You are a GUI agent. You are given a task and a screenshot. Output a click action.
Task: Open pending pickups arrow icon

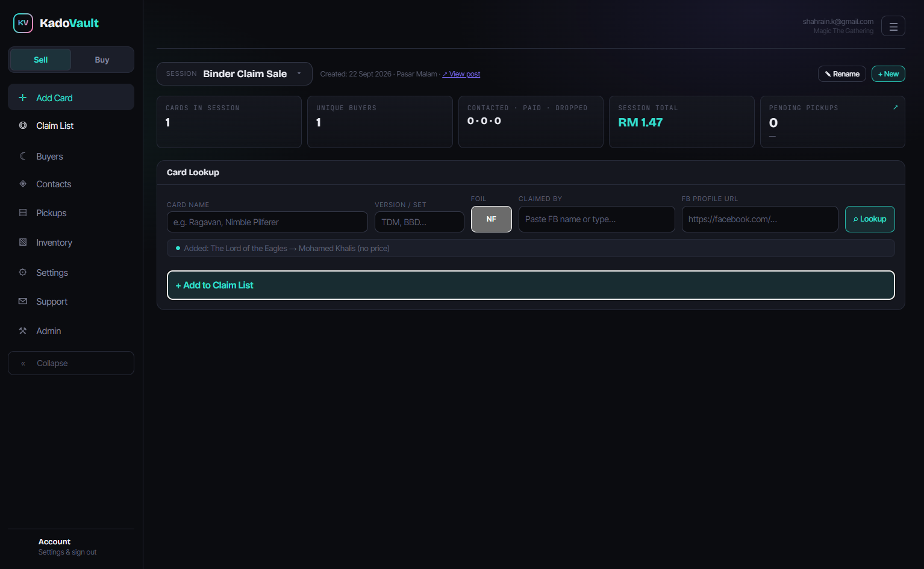pos(895,107)
